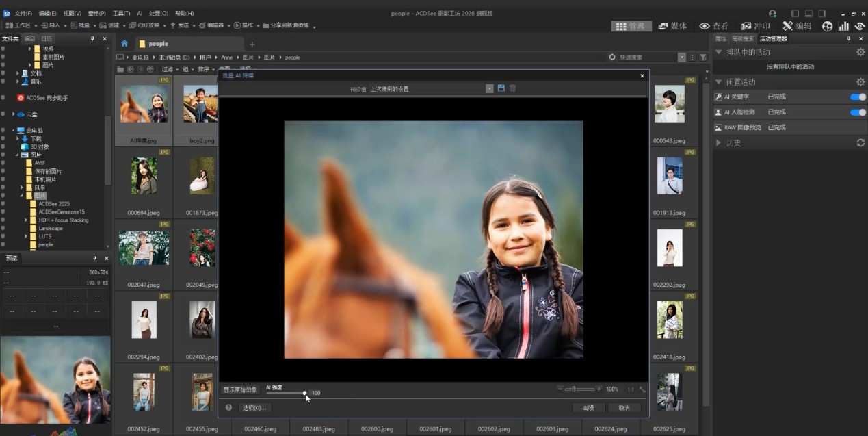
Task: Click the help question mark icon in the dialog
Action: click(228, 407)
